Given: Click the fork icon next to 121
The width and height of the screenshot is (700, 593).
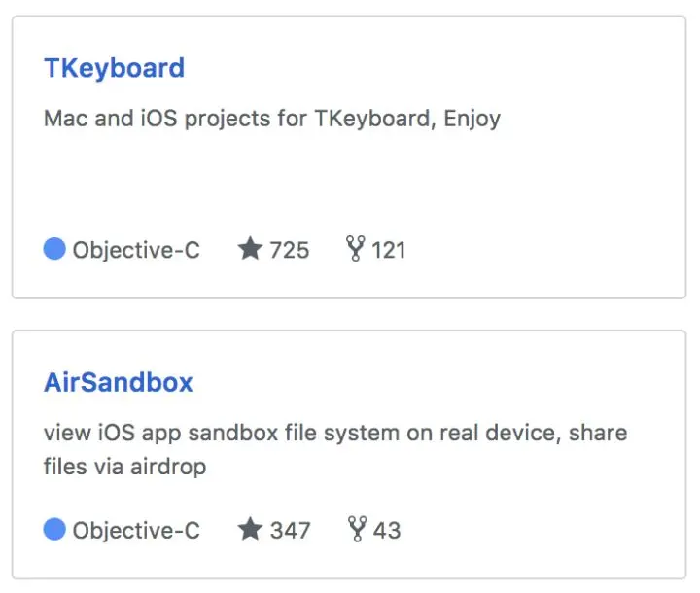Looking at the screenshot, I should 356,248.
